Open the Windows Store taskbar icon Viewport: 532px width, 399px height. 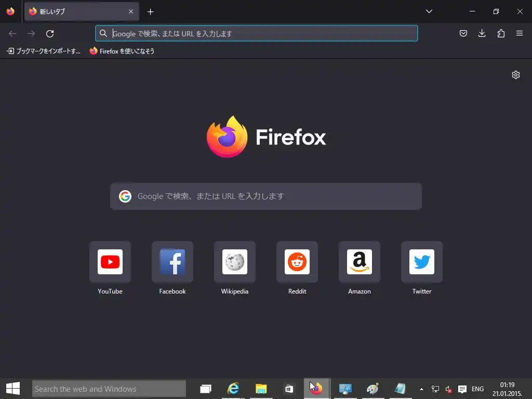(289, 389)
